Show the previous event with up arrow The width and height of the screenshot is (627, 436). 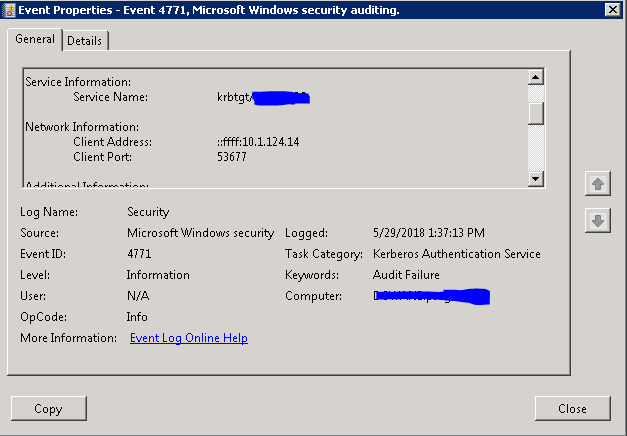(x=597, y=183)
